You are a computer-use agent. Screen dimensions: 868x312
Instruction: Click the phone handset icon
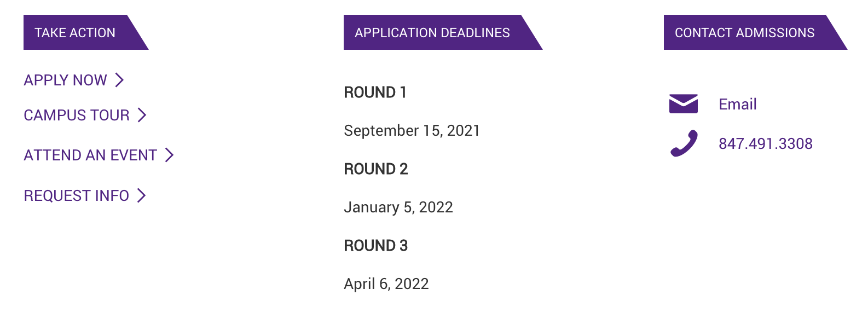684,143
